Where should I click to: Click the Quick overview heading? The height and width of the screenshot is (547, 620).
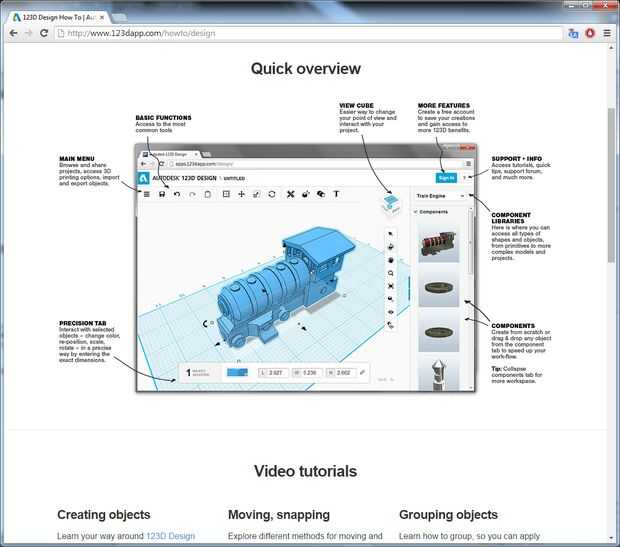pyautogui.click(x=306, y=68)
